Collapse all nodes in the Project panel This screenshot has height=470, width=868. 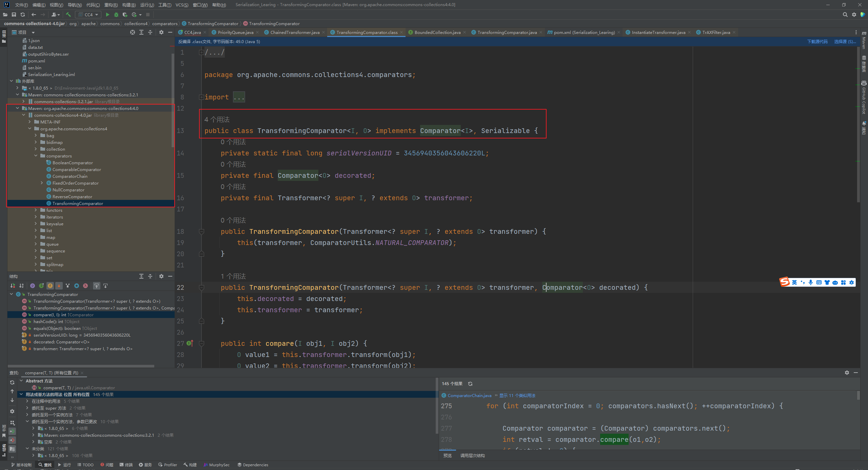click(x=150, y=32)
